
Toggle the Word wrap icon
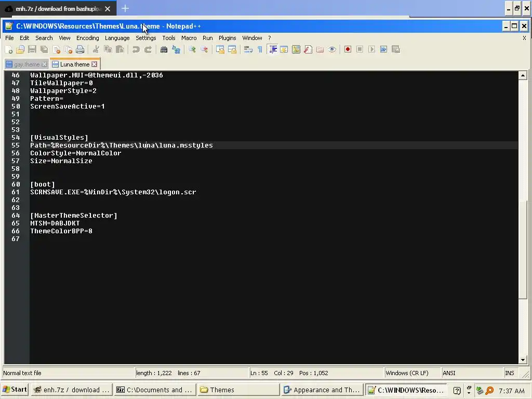click(x=248, y=49)
